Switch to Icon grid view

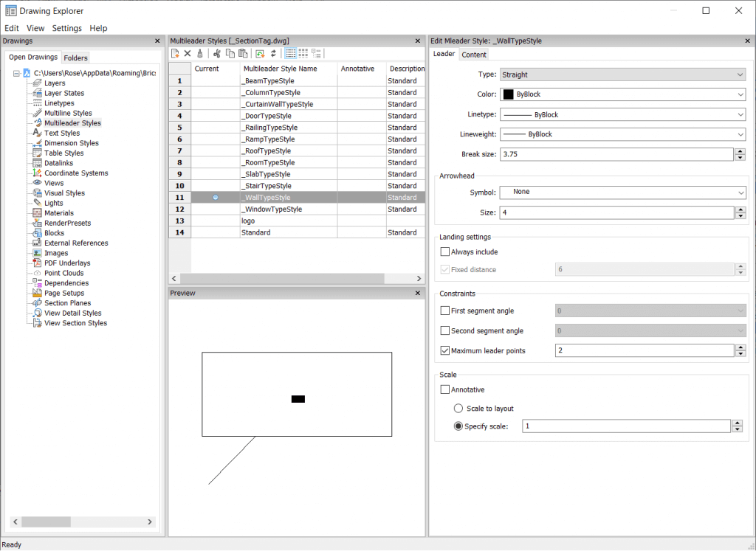tap(303, 53)
